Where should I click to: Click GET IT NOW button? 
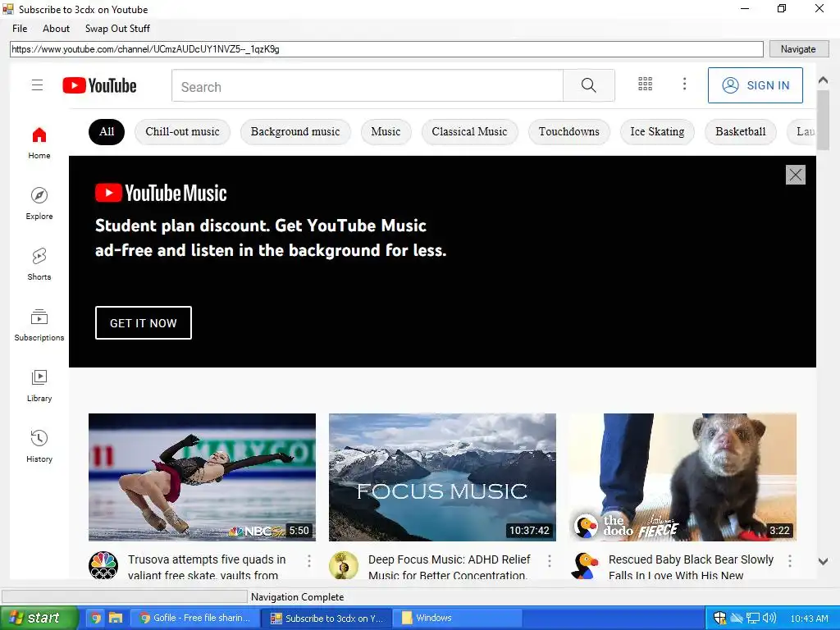pyautogui.click(x=143, y=323)
